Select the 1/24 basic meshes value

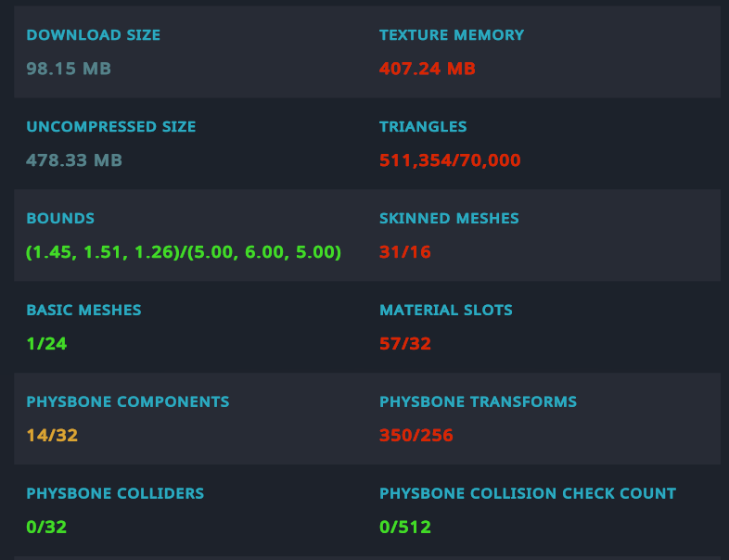coord(46,343)
